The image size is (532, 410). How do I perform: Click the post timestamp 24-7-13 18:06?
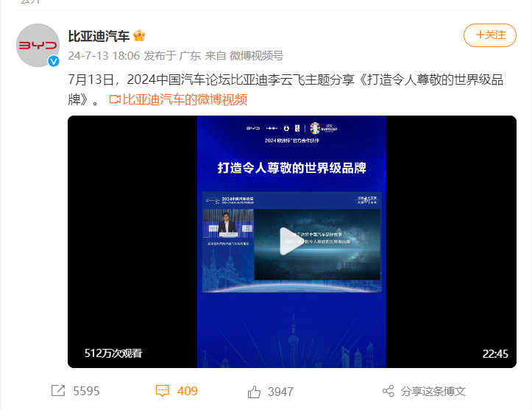[x=104, y=55]
